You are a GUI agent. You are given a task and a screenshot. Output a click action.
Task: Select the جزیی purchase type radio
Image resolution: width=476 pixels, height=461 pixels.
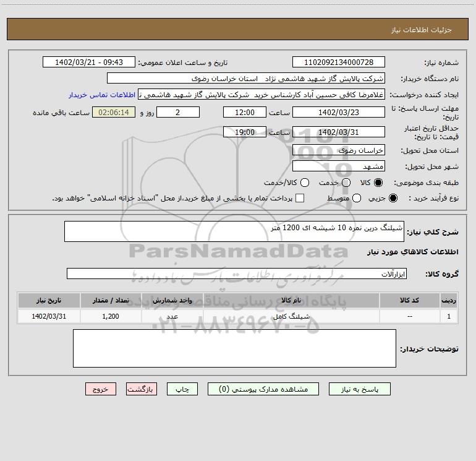(393, 198)
